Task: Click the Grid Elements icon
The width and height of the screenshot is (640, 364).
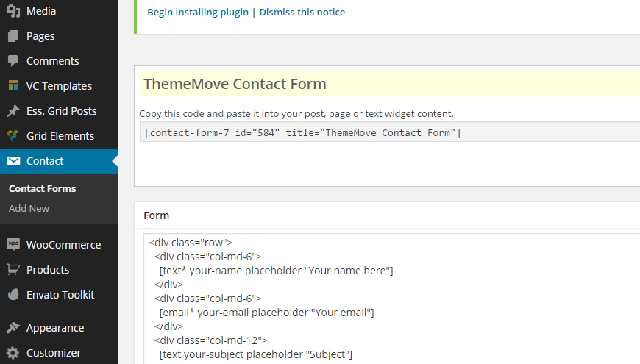Action: pos(13,136)
